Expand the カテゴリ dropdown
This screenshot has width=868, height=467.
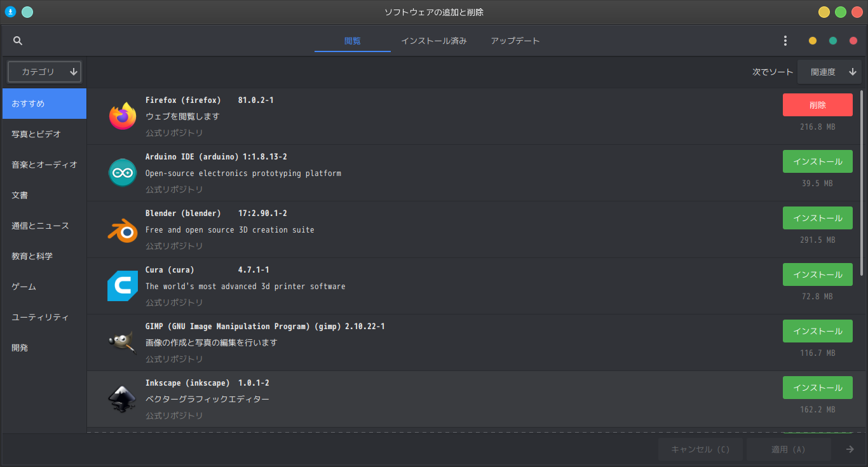(x=44, y=72)
